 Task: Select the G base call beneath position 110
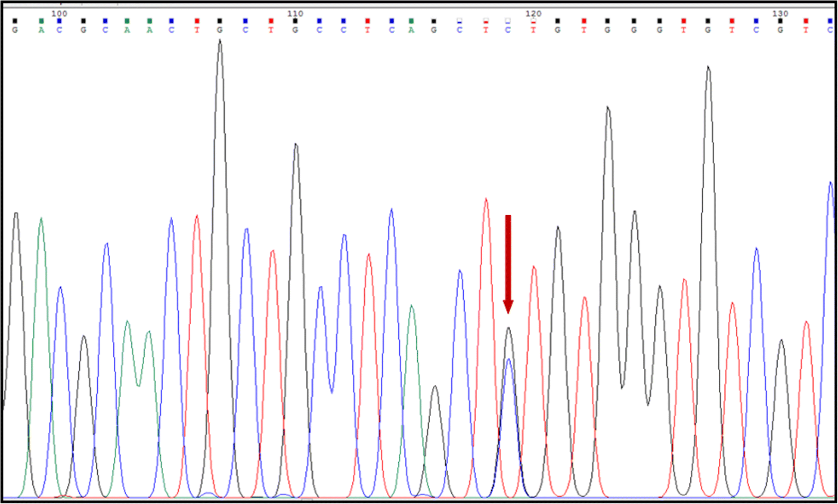tap(295, 30)
